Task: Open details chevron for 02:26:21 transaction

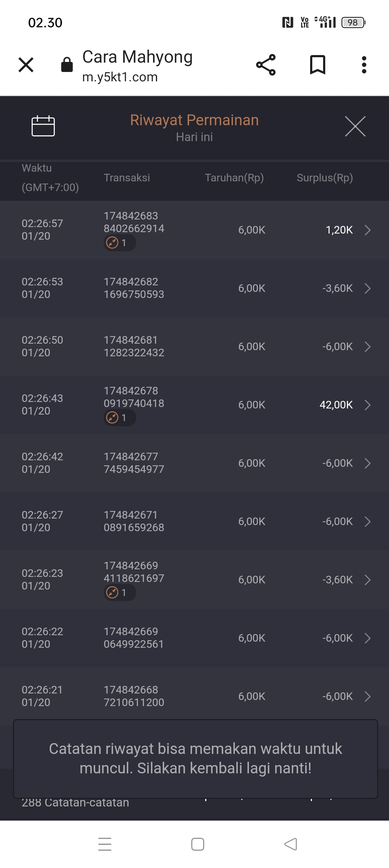Action: pos(367,696)
